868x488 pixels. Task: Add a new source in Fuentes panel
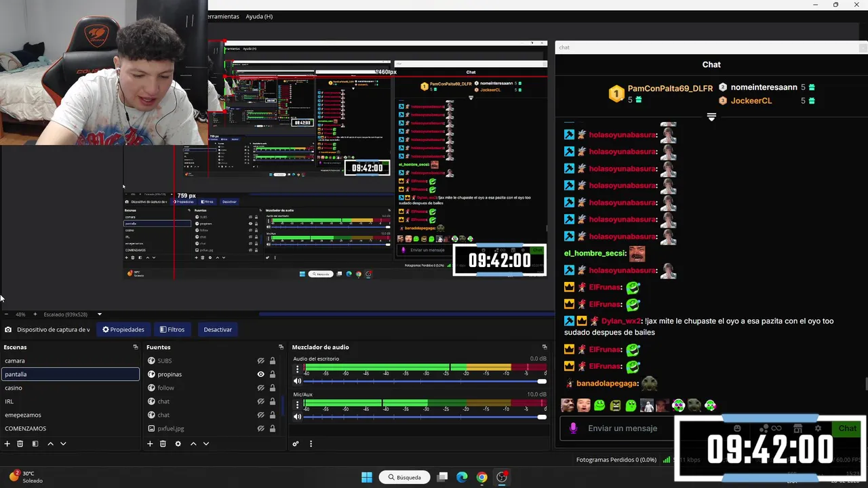pyautogui.click(x=150, y=444)
